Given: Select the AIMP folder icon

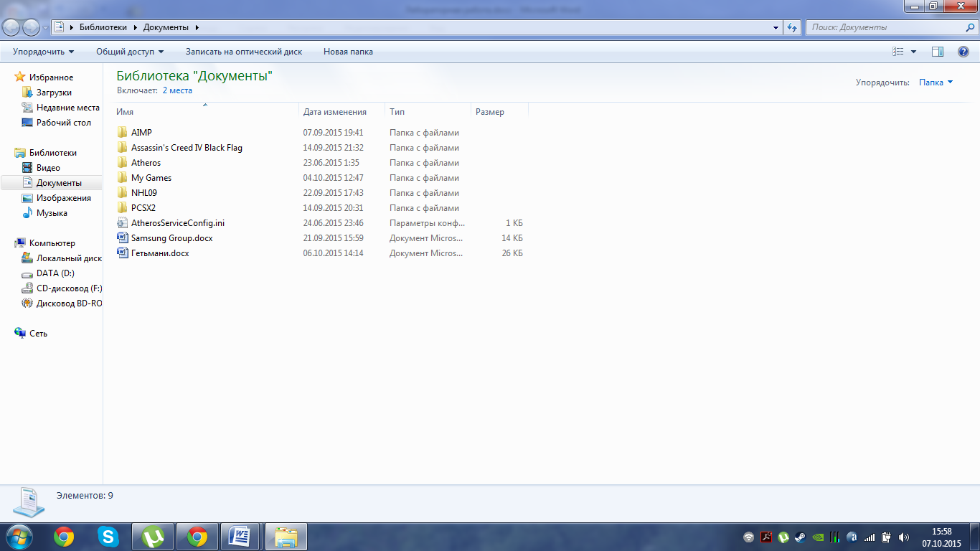Looking at the screenshot, I should point(121,133).
